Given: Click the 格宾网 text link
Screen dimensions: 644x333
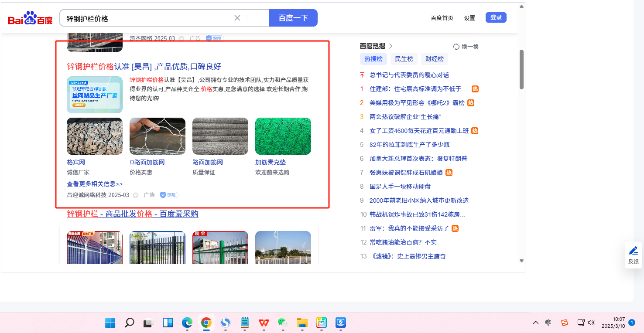Looking at the screenshot, I should pos(76,162).
